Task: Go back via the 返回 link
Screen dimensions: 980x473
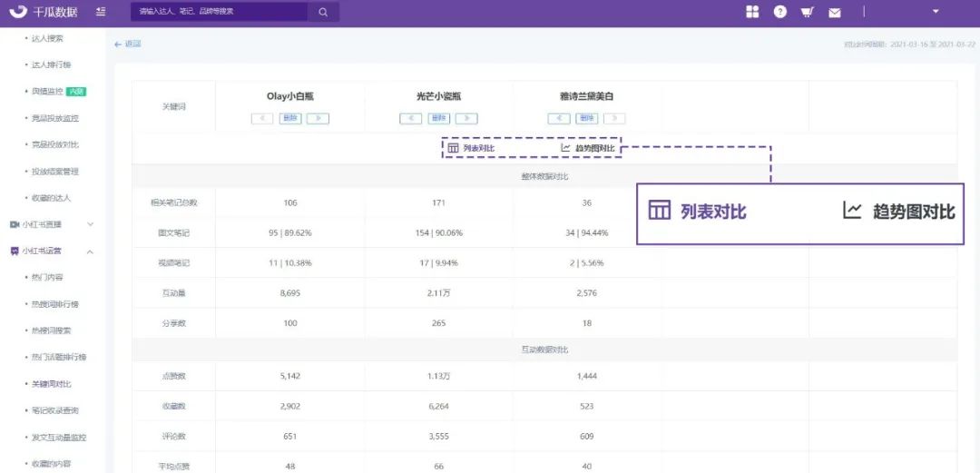Action: coord(133,44)
